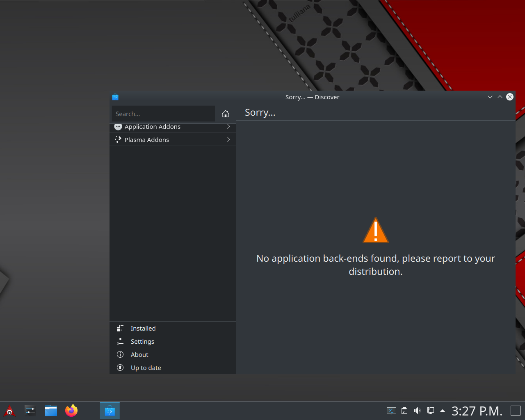
Task: Expand Application Addons chevron arrow
Action: tap(228, 127)
